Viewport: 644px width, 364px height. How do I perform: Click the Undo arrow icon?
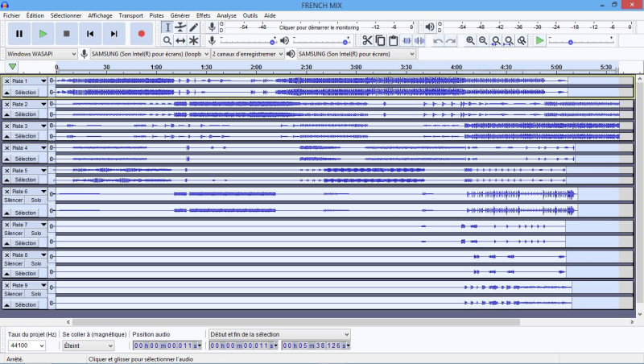click(x=438, y=40)
